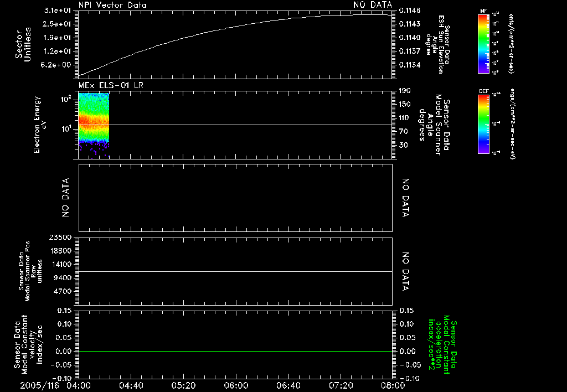Screen dimensions: 567x392
Task: Click the 0.1137 sun elevation tick
Action: (410, 51)
